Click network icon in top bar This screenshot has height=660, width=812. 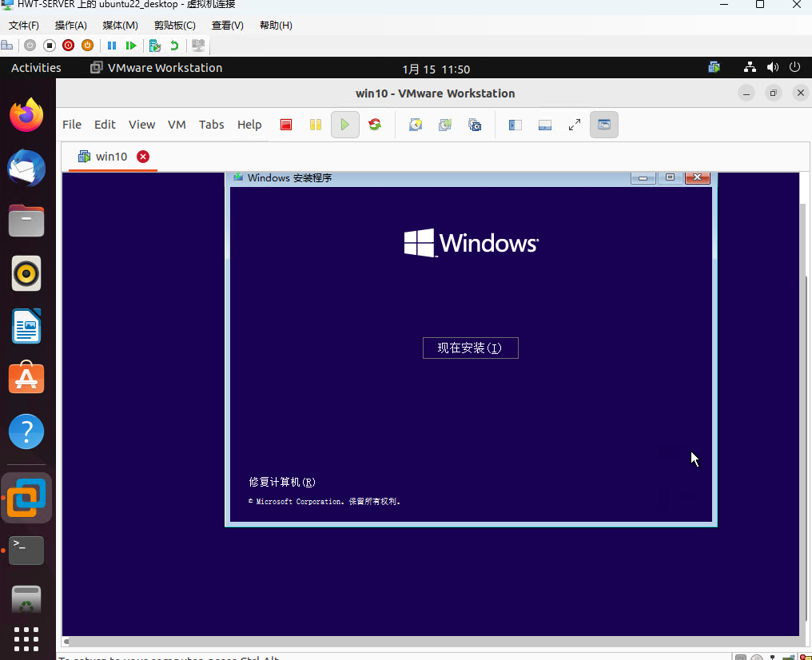click(750, 67)
